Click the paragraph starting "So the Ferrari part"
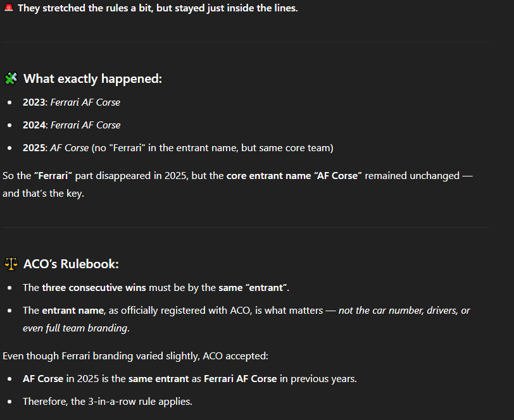 point(237,185)
